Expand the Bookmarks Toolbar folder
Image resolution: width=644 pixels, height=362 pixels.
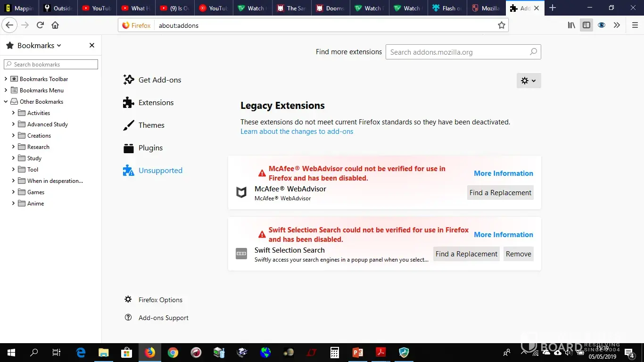[x=6, y=79]
